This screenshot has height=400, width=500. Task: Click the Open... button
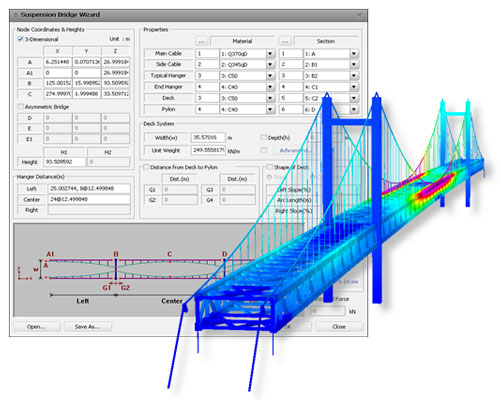tap(37, 327)
